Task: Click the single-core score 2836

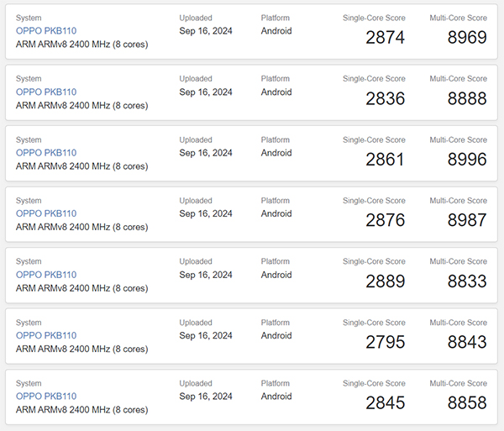Action: [x=386, y=98]
